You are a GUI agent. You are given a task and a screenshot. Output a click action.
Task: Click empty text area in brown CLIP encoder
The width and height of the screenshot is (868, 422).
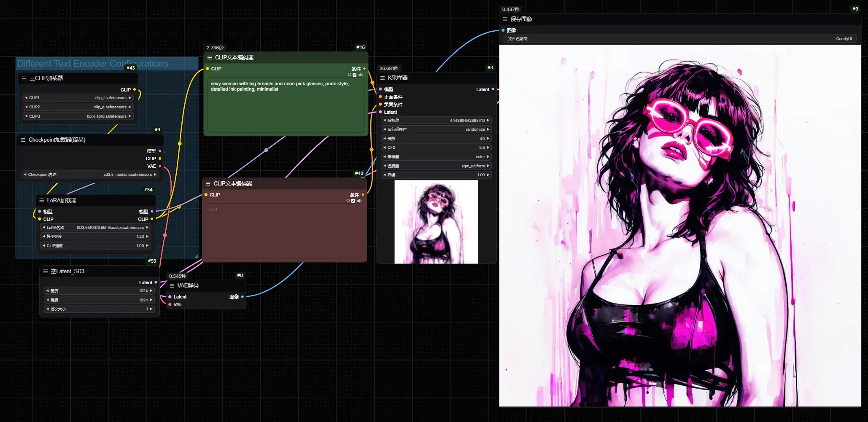coord(284,232)
